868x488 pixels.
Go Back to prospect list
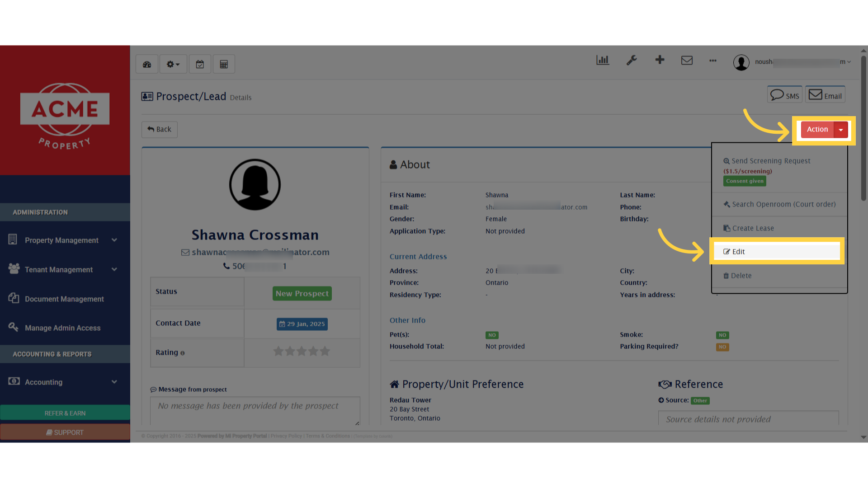[x=160, y=129]
